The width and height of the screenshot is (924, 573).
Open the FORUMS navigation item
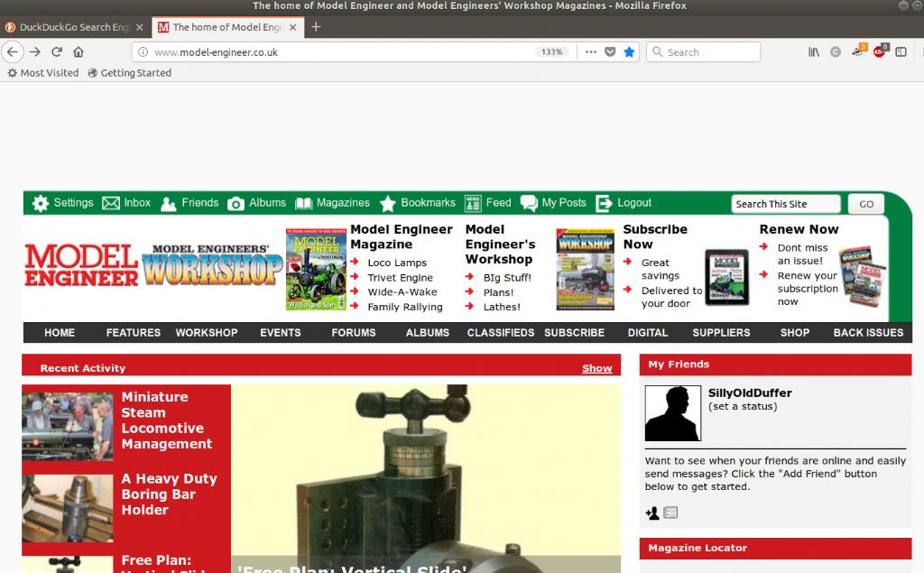pyautogui.click(x=354, y=332)
